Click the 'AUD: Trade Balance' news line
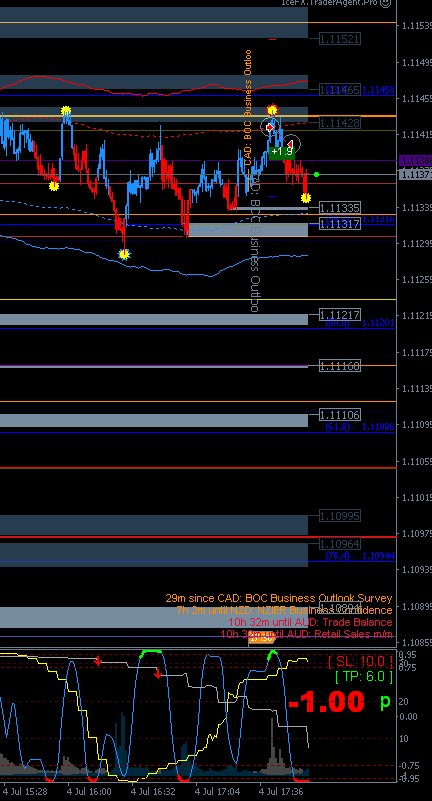The height and width of the screenshot is (801, 432). (x=310, y=622)
